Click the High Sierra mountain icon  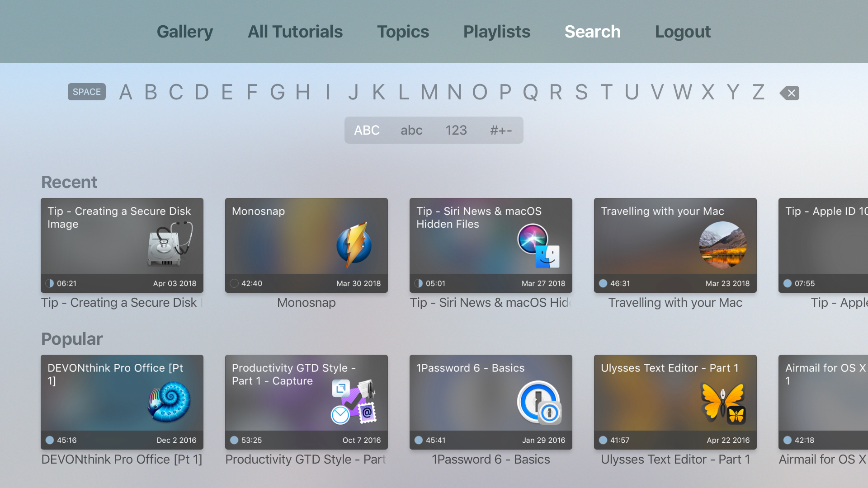(723, 245)
